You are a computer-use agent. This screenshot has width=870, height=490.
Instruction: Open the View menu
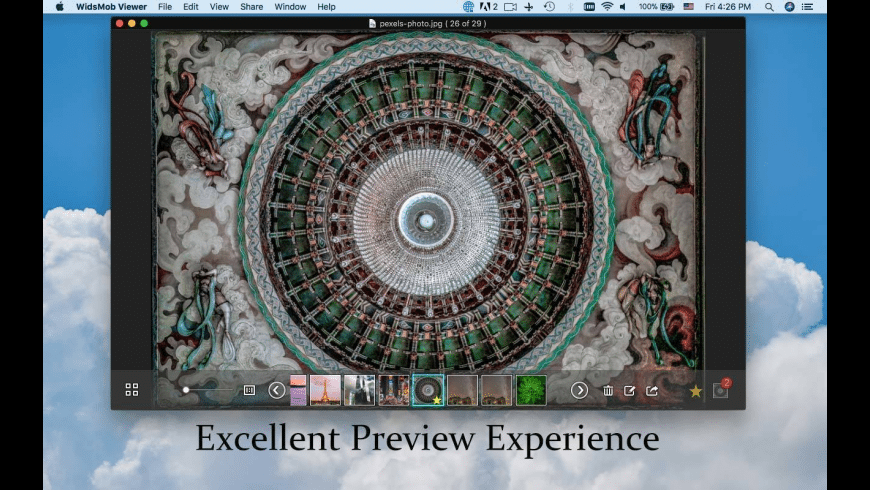point(219,7)
